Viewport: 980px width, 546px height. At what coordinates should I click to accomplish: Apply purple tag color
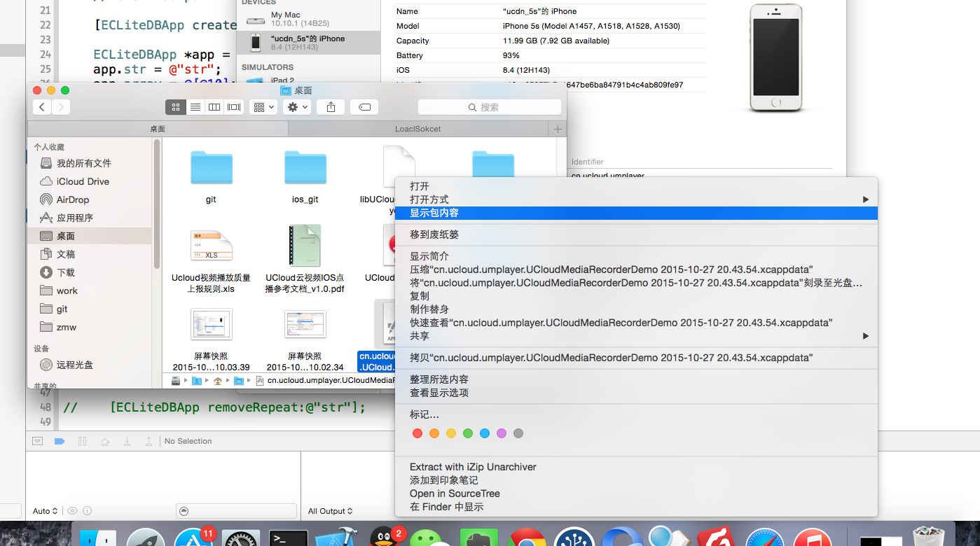click(x=502, y=433)
